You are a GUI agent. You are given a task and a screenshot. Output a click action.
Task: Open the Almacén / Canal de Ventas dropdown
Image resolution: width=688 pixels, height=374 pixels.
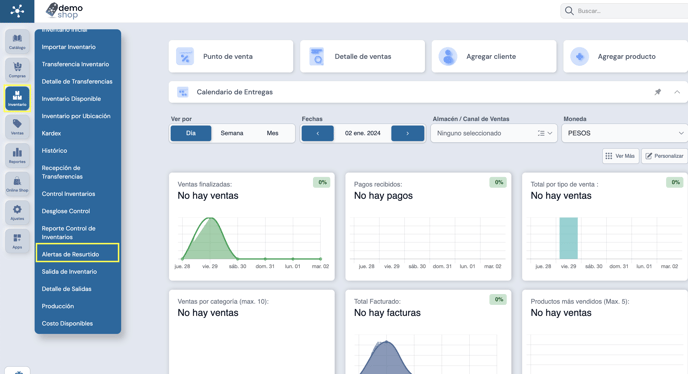[494, 133]
